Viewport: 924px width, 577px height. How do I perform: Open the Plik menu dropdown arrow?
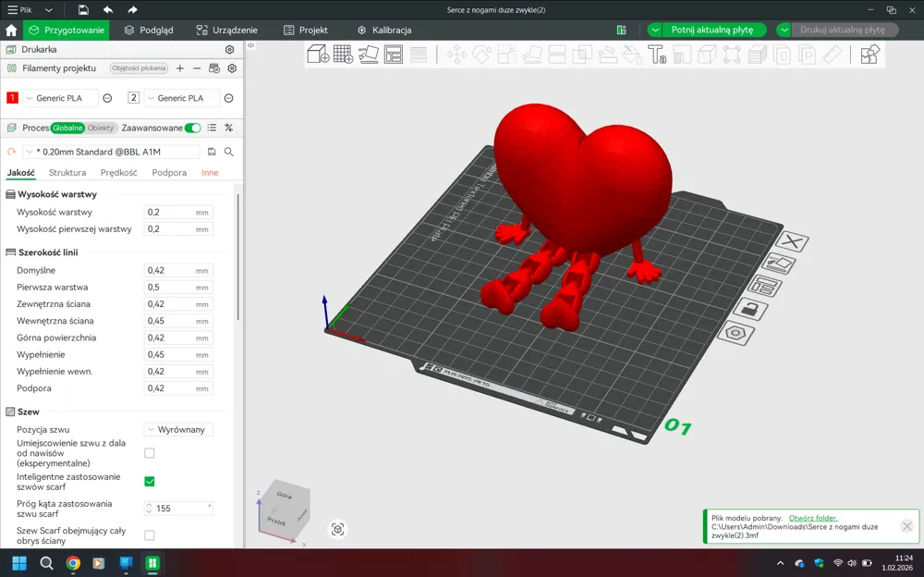click(49, 10)
